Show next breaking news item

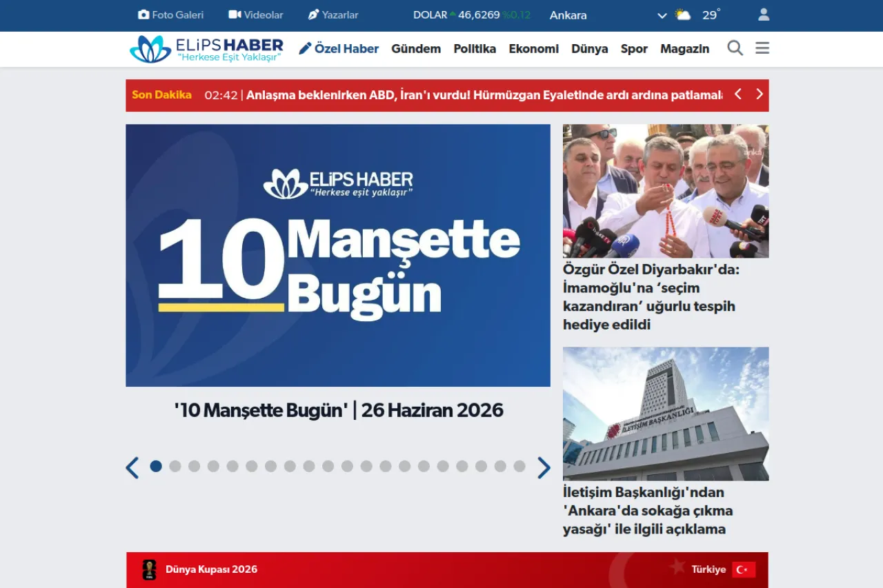coord(760,94)
